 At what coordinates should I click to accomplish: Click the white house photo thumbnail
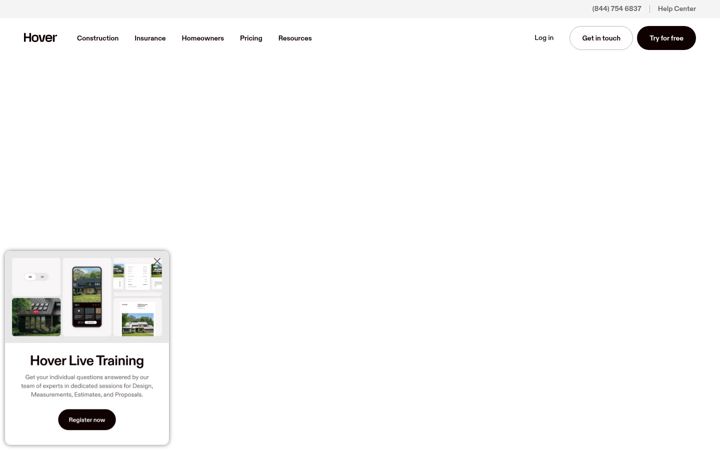(x=138, y=324)
